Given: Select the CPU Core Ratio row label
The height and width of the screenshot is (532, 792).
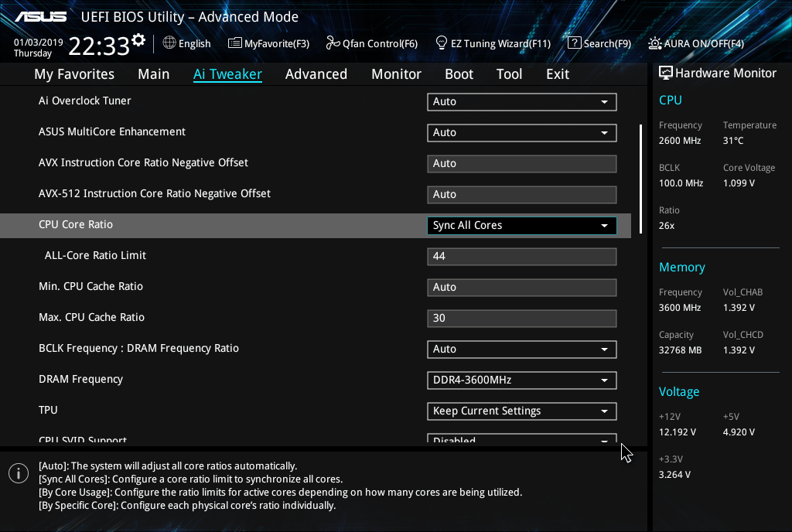Looking at the screenshot, I should (x=76, y=224).
